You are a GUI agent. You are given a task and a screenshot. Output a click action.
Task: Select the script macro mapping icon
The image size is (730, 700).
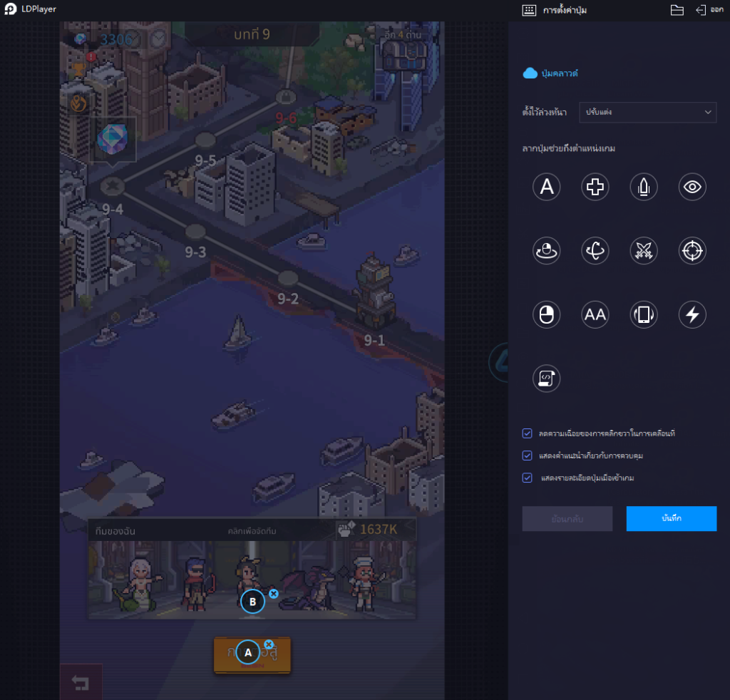pos(546,379)
